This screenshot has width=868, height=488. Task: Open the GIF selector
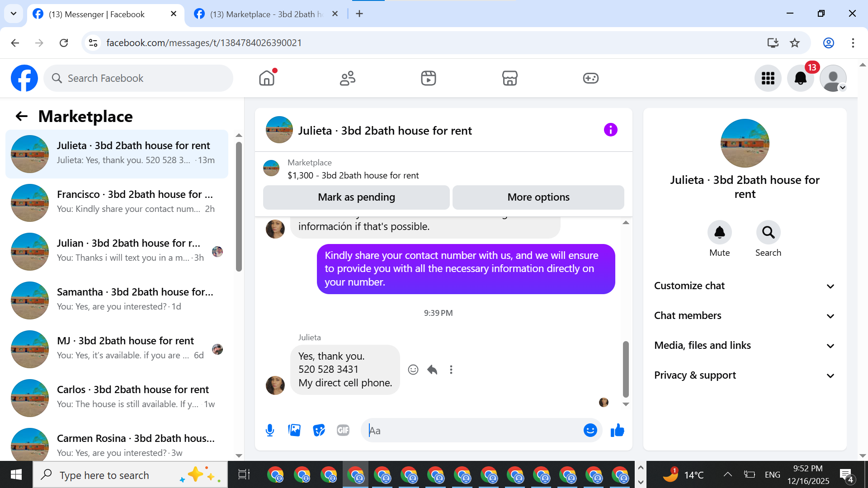[x=343, y=430]
